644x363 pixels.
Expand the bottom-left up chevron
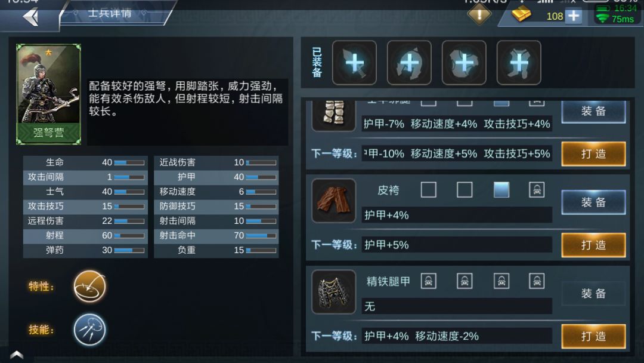coord(17,355)
